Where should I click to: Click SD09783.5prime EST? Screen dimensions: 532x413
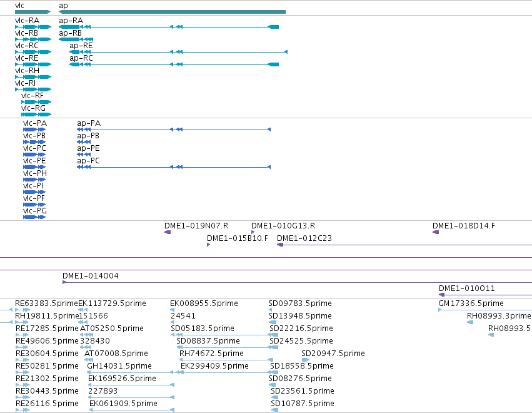pos(270,309)
